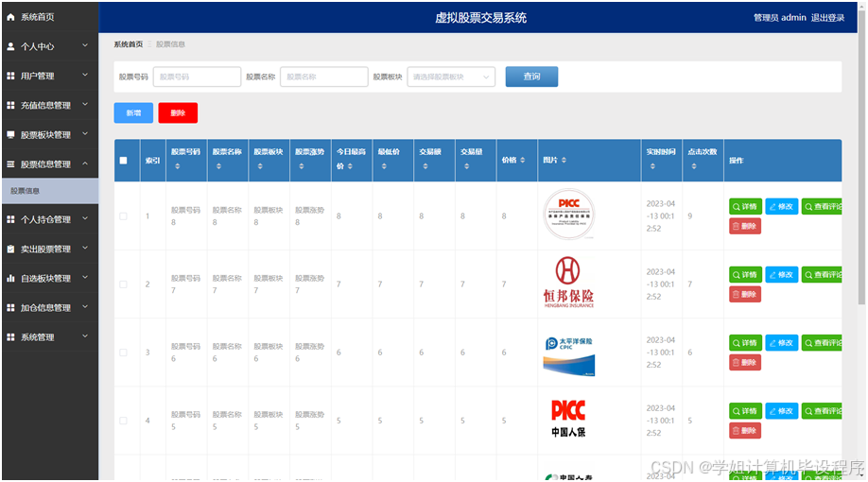Click the 股票名称 search input field
Image resolution: width=868 pixels, height=482 pixels.
[x=323, y=77]
